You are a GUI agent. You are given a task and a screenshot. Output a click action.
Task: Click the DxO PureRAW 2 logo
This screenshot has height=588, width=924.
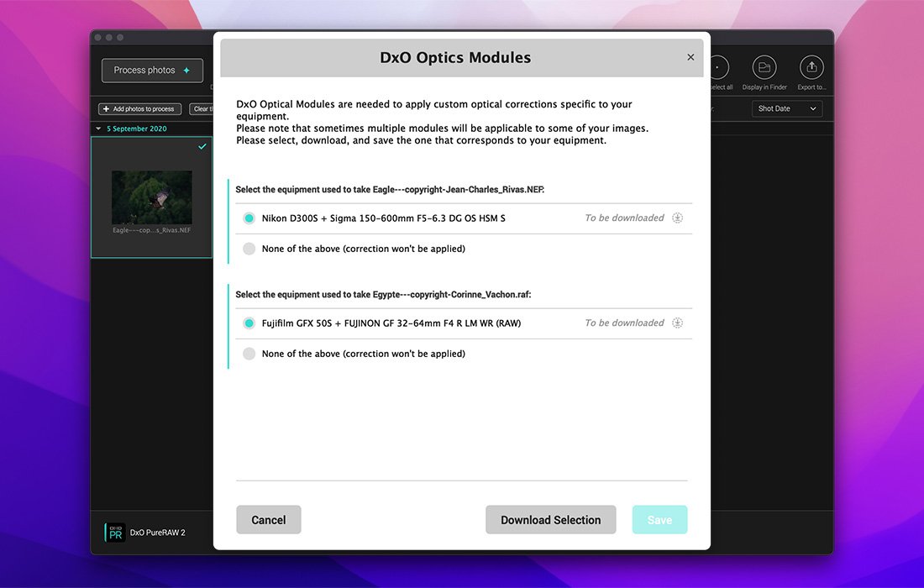click(x=115, y=532)
